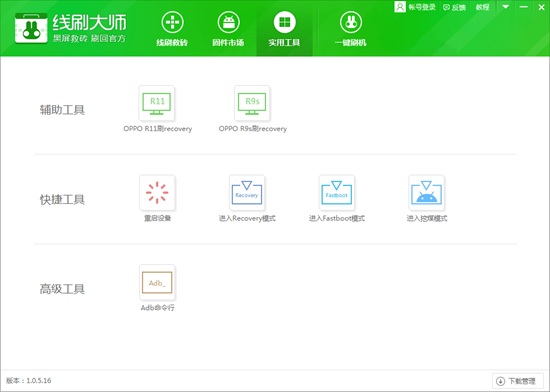Screen dimensions: 550x392
Task: Click the 进入挖煤模式 text label
Action: tap(427, 218)
